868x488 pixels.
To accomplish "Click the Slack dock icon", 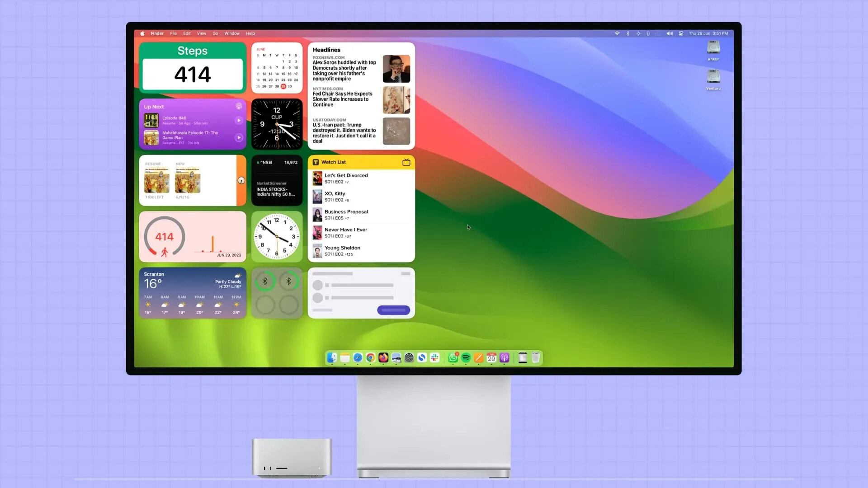I will coord(435,358).
